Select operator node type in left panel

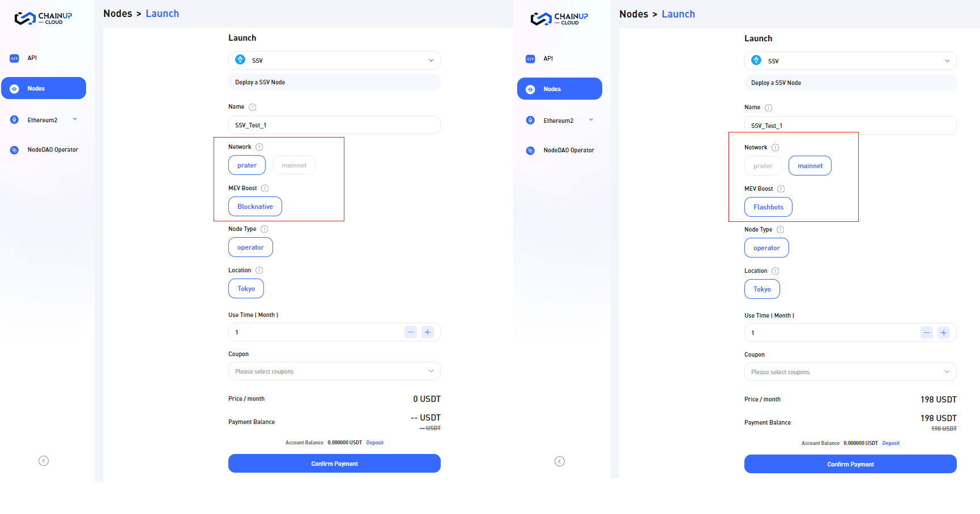tap(250, 247)
